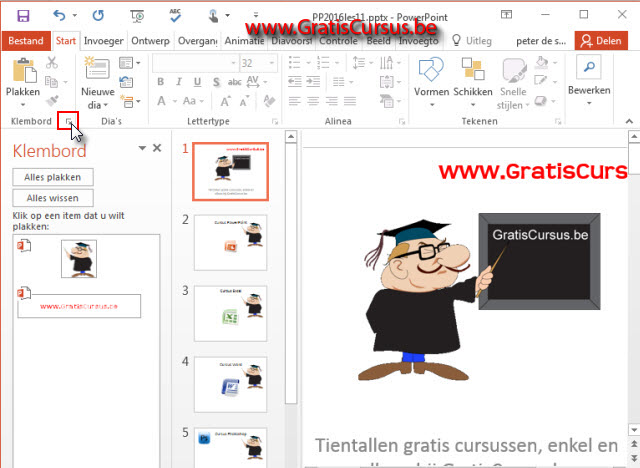The height and width of the screenshot is (468, 640).
Task: Toggle Bold formatting
Action: [x=160, y=82]
